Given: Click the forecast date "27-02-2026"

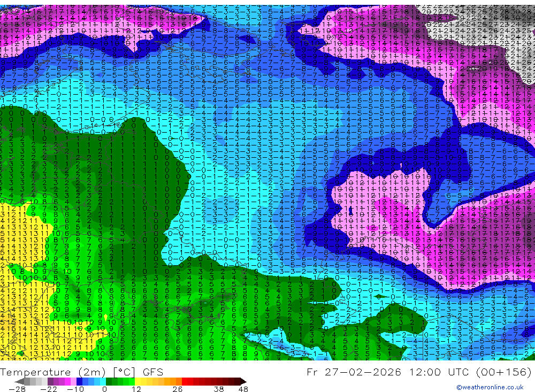Looking at the screenshot, I should [362, 372].
